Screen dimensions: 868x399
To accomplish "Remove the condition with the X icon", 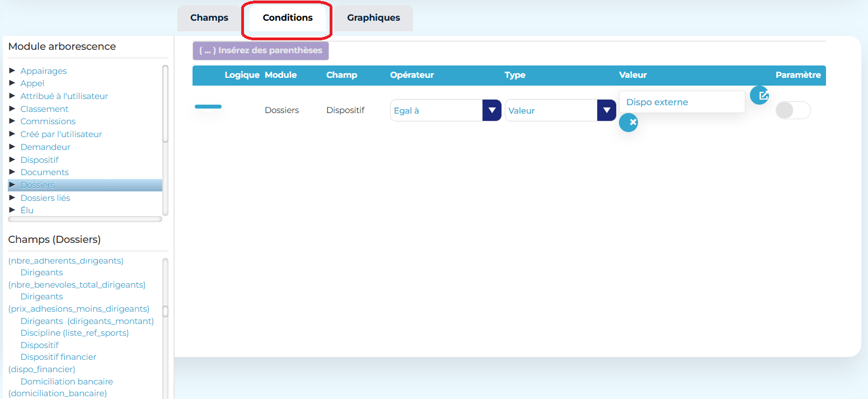I will (x=628, y=122).
